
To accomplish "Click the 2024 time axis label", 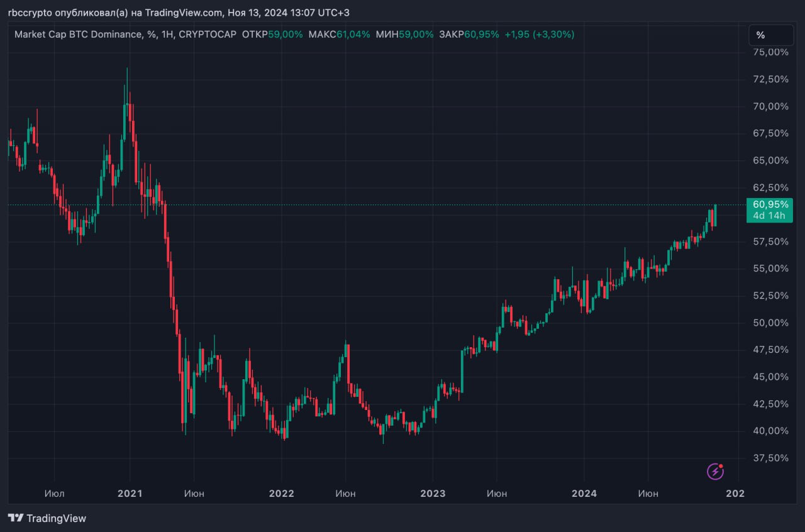I will pos(584,494).
